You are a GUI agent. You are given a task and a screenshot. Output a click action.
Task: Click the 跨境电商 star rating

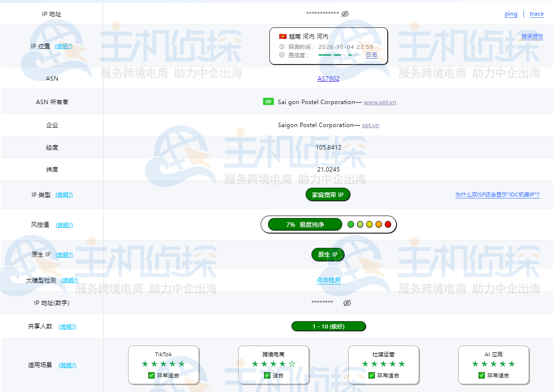point(273,364)
